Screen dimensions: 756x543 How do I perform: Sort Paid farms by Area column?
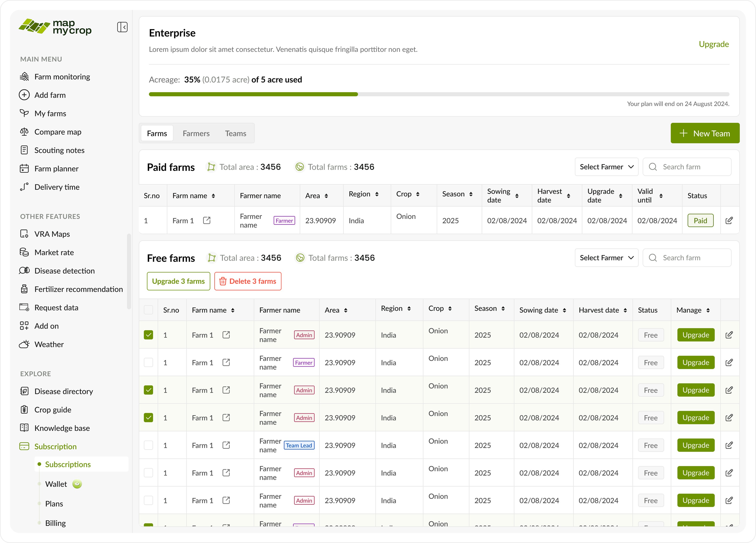point(326,196)
